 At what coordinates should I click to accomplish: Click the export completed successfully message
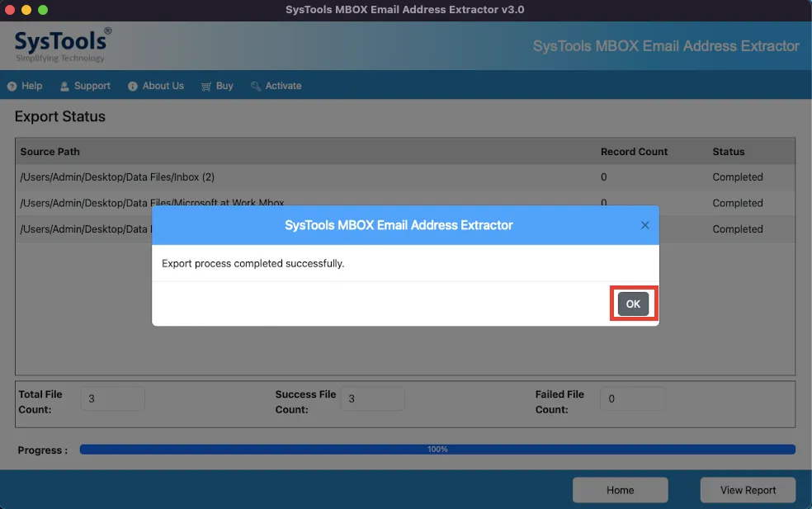(253, 263)
